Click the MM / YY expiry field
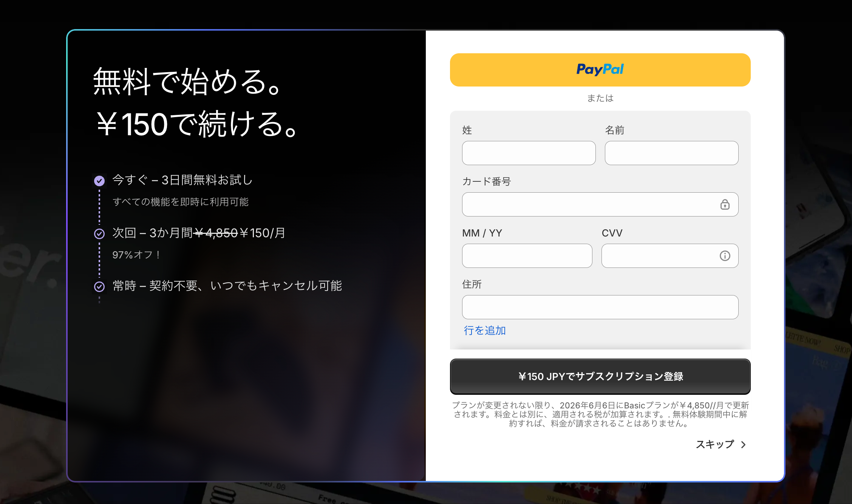This screenshot has height=504, width=852. click(527, 256)
